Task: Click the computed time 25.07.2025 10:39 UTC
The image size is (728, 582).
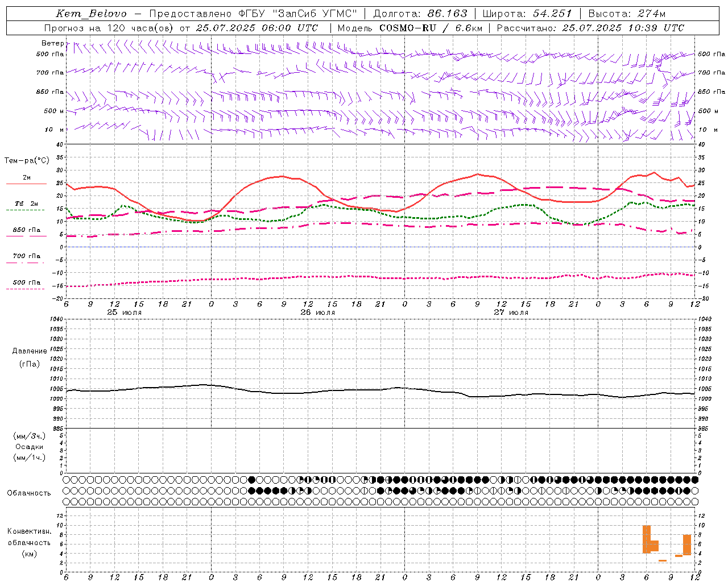Action: (623, 28)
